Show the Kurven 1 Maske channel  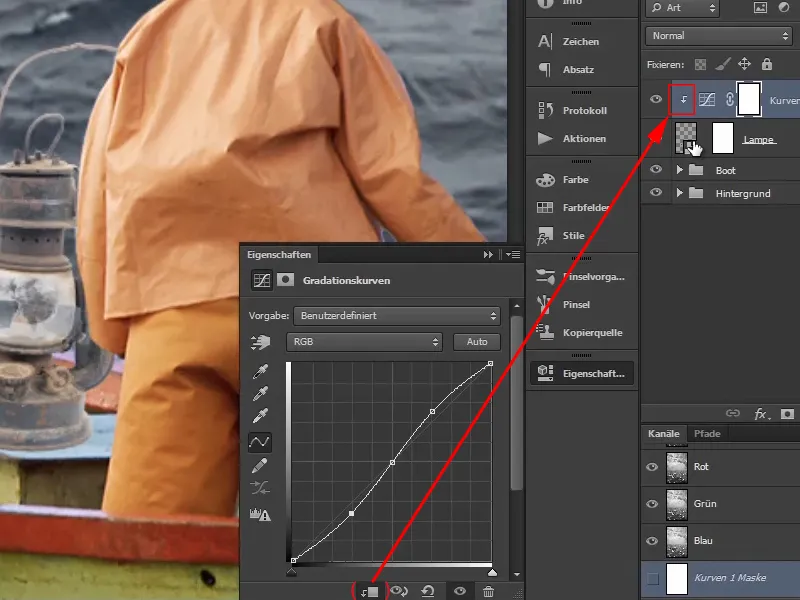coord(653,579)
